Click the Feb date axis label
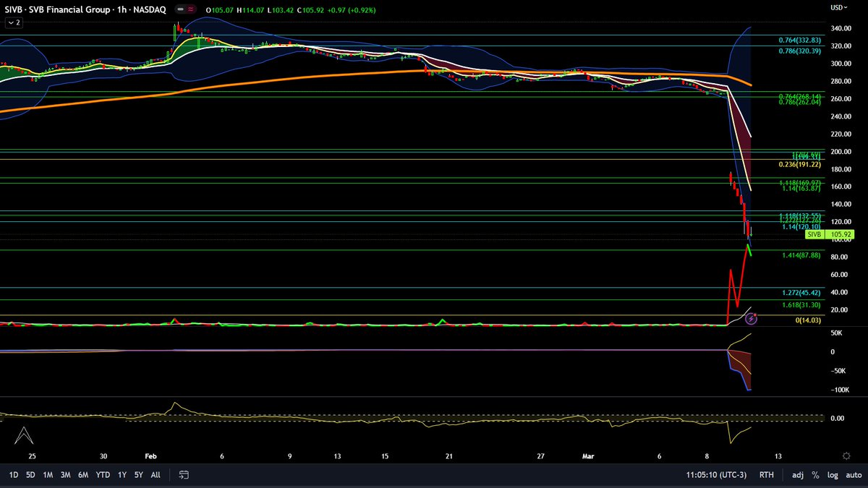868x488 pixels. click(150, 456)
